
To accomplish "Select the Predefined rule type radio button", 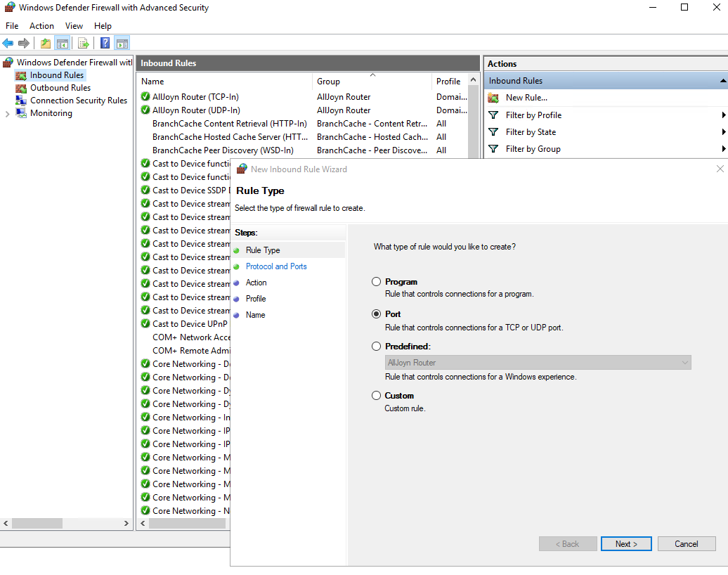I will pos(376,346).
